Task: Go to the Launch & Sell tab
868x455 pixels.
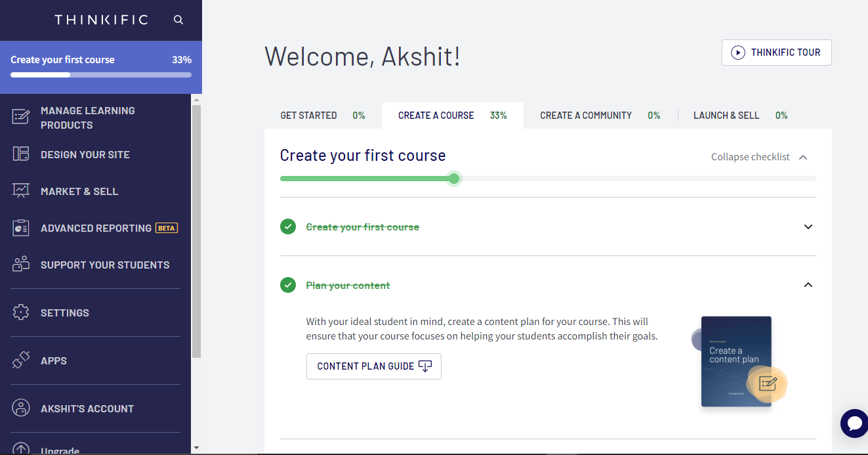Action: (741, 116)
